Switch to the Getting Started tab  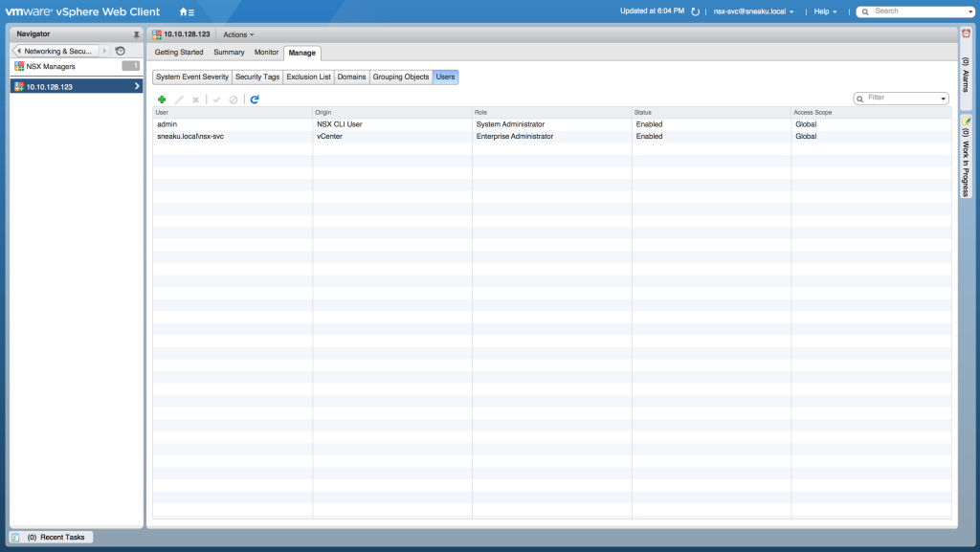coord(179,53)
